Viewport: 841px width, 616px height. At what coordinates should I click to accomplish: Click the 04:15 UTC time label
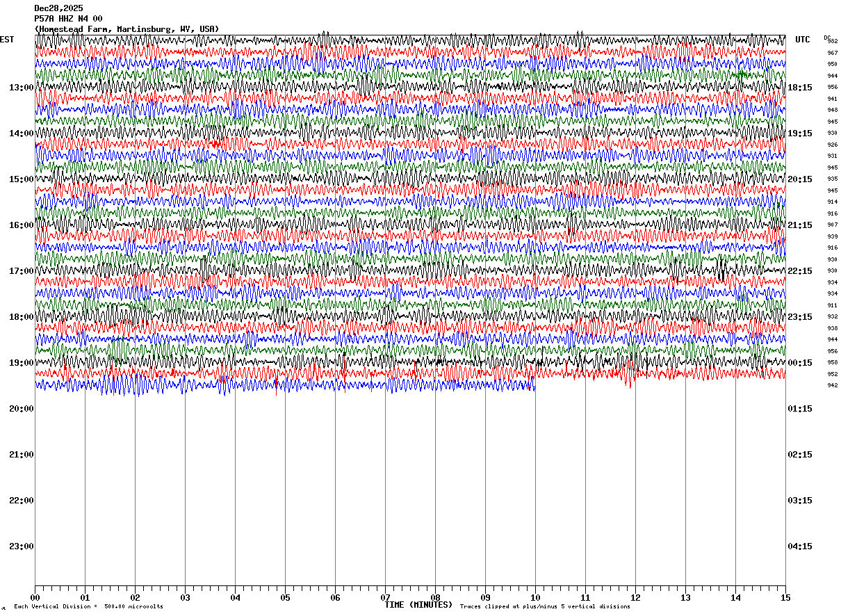click(799, 546)
